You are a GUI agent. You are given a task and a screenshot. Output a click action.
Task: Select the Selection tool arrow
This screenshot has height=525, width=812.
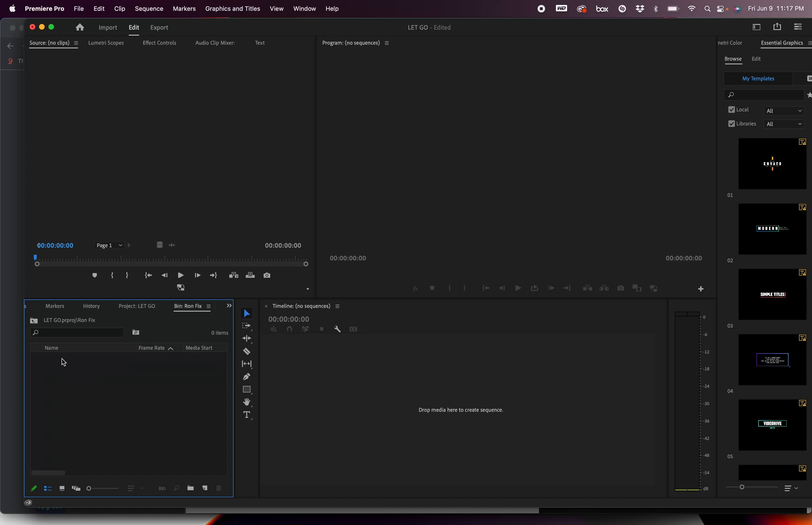pyautogui.click(x=247, y=313)
